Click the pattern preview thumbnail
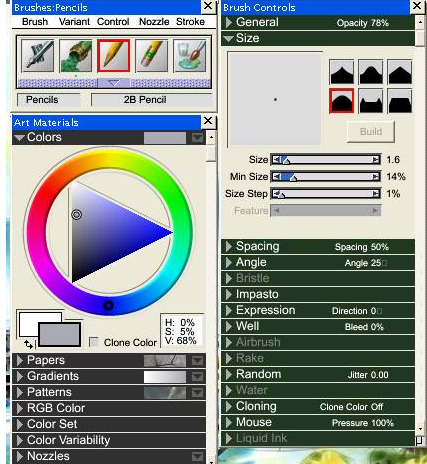427x464 pixels. click(165, 393)
